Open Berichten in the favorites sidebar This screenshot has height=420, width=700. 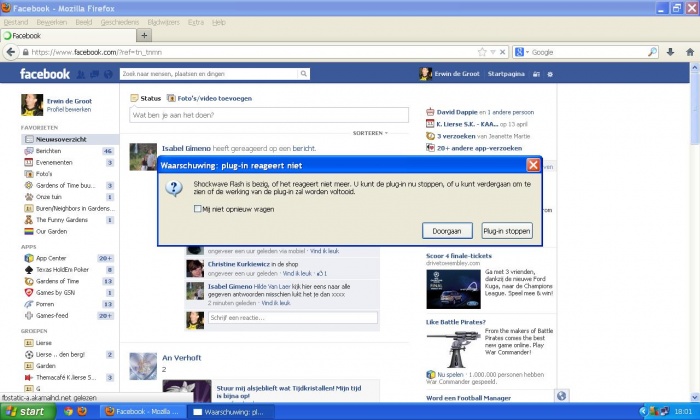click(28, 150)
